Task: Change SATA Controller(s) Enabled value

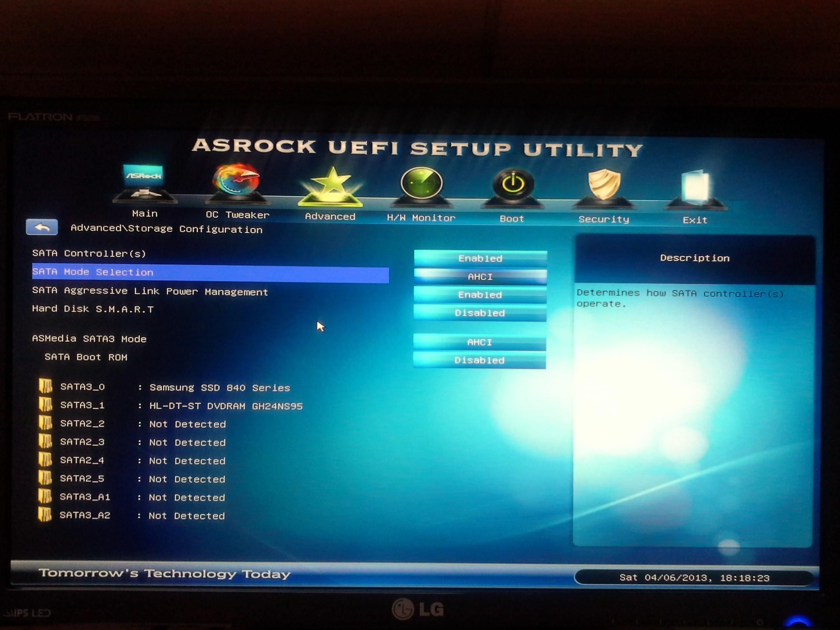Action: coord(480,258)
